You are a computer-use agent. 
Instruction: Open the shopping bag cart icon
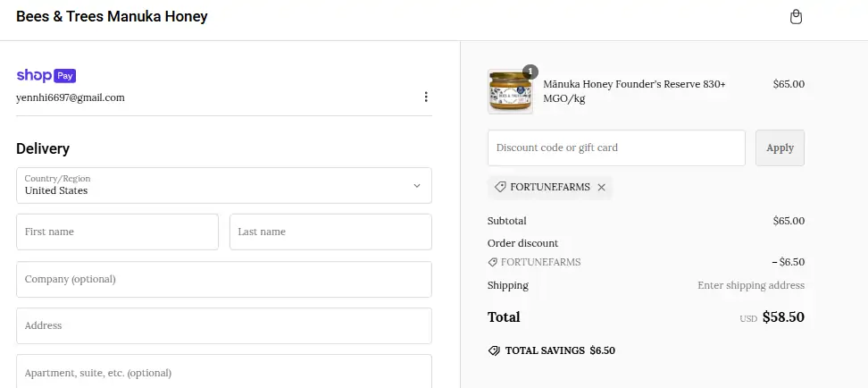click(797, 17)
